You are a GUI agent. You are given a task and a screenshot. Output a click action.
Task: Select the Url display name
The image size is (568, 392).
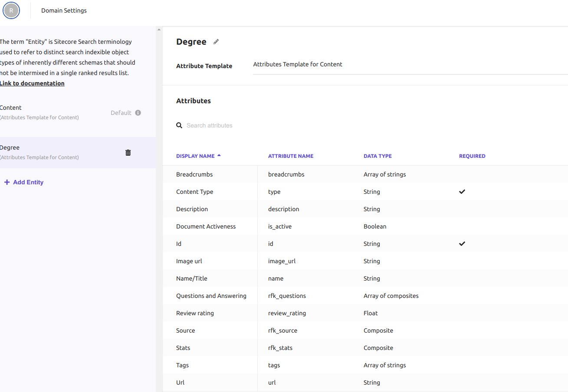[x=181, y=382]
